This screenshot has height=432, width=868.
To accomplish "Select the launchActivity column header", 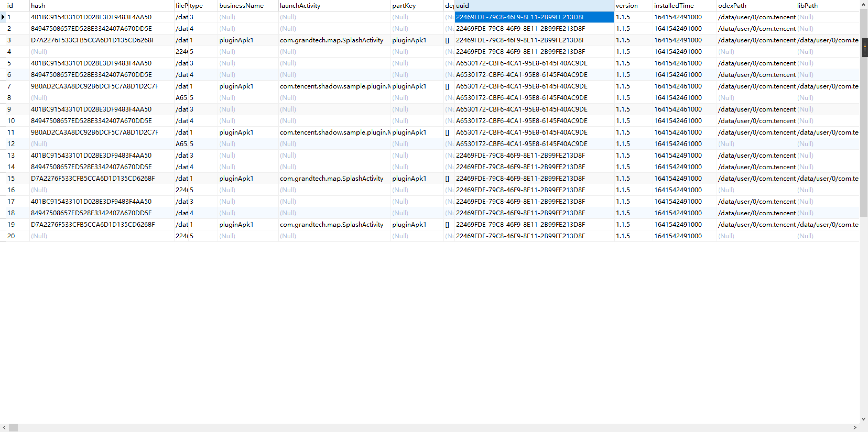I will click(x=334, y=5).
